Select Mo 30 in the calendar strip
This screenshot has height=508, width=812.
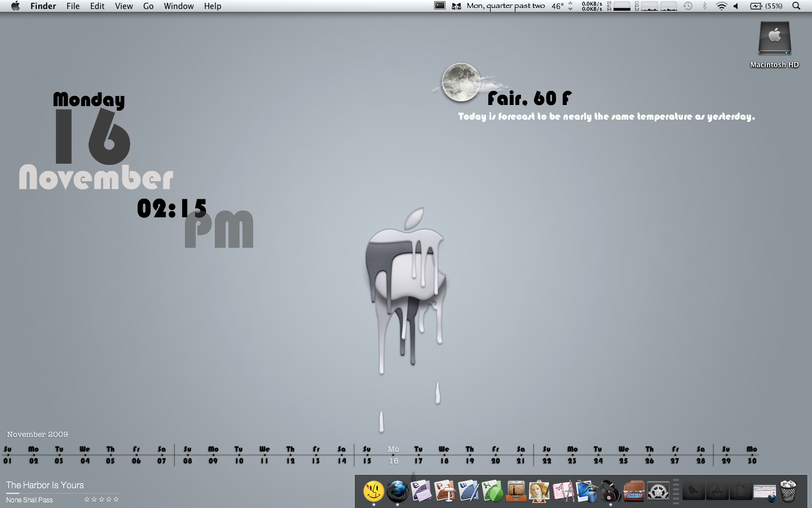752,455
